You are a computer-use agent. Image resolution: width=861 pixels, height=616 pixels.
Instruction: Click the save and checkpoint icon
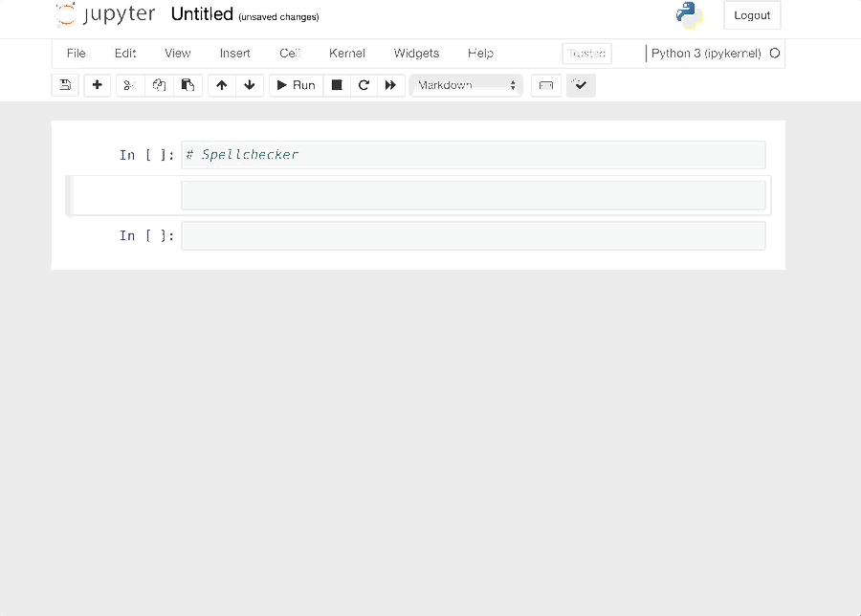tap(65, 85)
